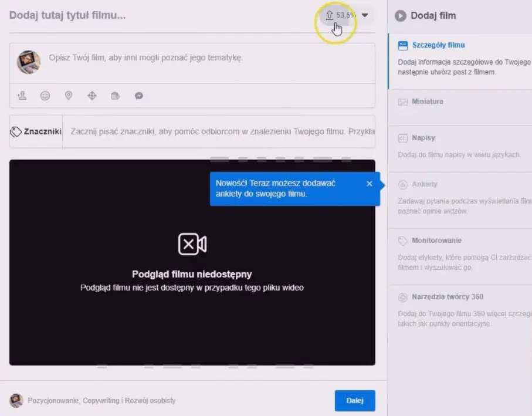Click 'Podgląd filmu nie jest dostępny' subtitle text
The width and height of the screenshot is (532, 416).
point(192,288)
